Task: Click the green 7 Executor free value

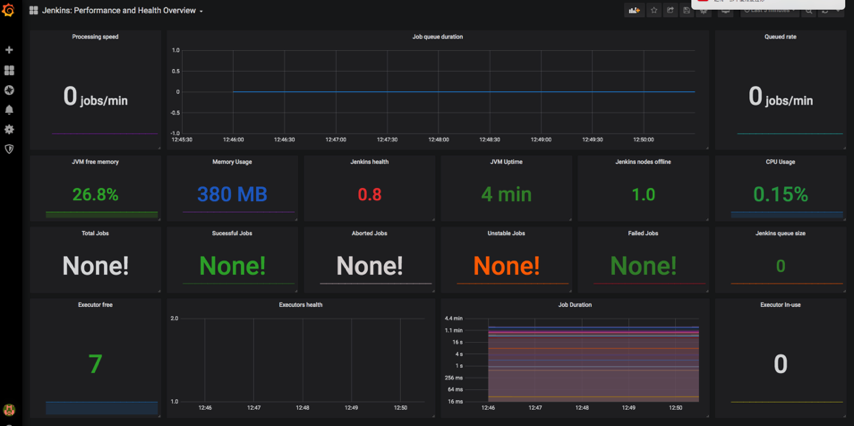Action: pos(95,364)
